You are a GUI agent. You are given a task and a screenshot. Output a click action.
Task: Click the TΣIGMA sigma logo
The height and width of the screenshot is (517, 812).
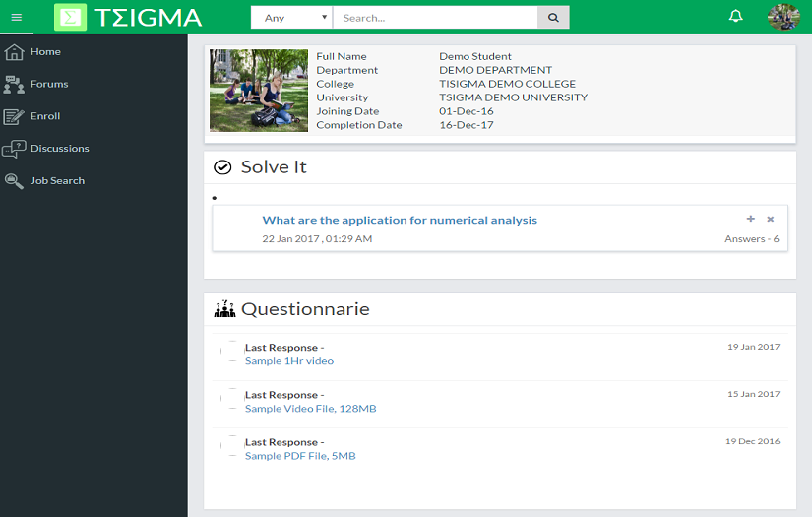click(x=71, y=18)
